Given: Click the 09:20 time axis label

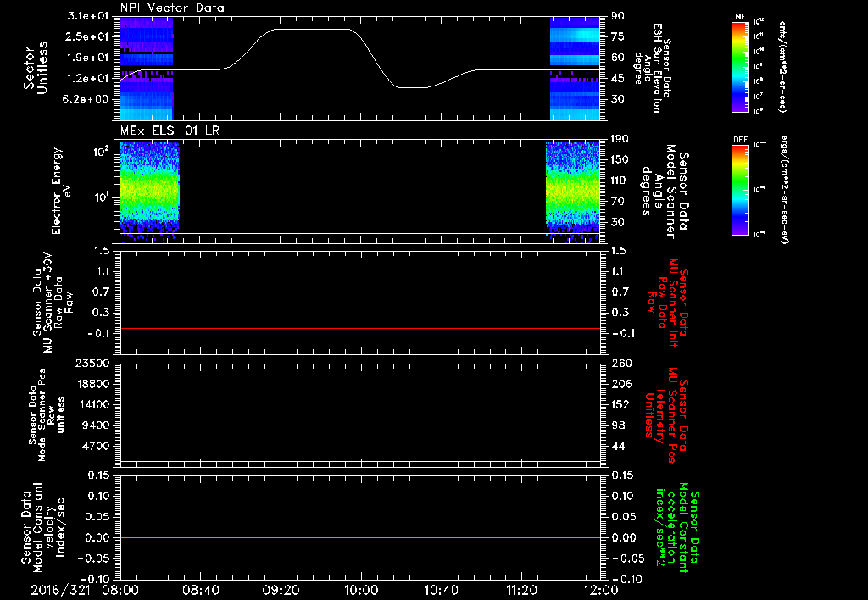Looking at the screenshot, I should (x=281, y=590).
